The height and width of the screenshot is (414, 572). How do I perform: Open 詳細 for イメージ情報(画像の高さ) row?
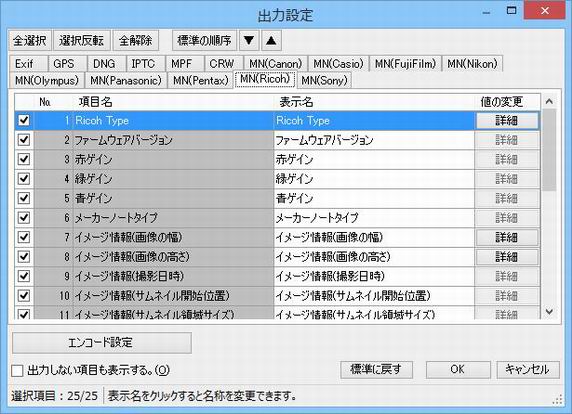[x=507, y=257]
